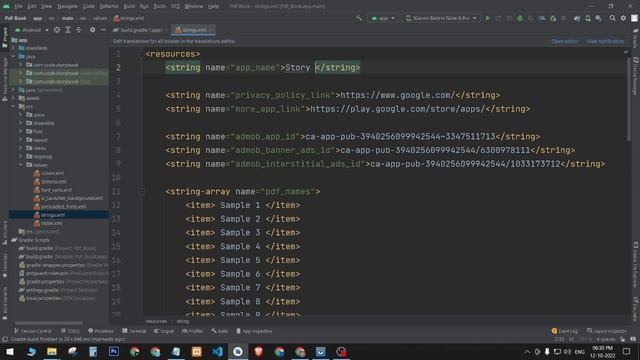Click the Open editor link
This screenshot has width=640, height=360.
[x=564, y=41]
